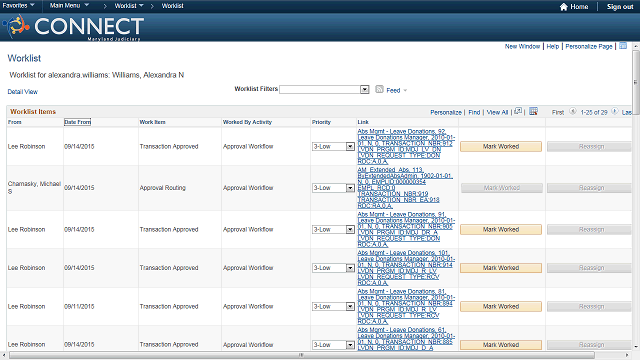Image resolution: width=640 pixels, height=360 pixels.
Task: Mark Worked for Leave Donations 92 item
Action: [x=501, y=147]
